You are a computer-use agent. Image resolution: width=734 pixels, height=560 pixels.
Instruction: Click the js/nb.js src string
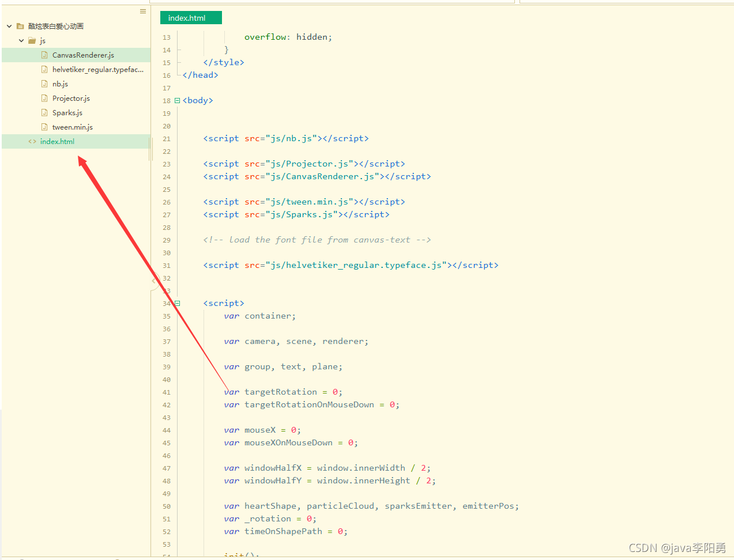coord(292,138)
